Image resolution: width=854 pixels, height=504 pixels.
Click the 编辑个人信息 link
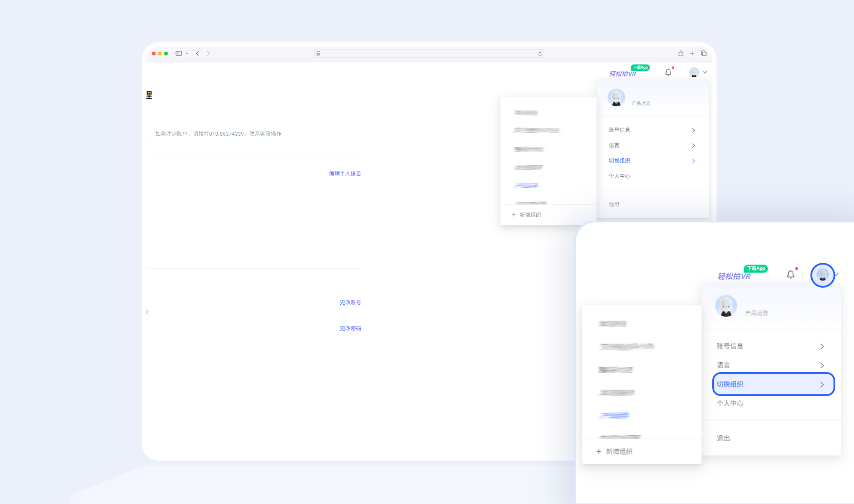pyautogui.click(x=345, y=174)
